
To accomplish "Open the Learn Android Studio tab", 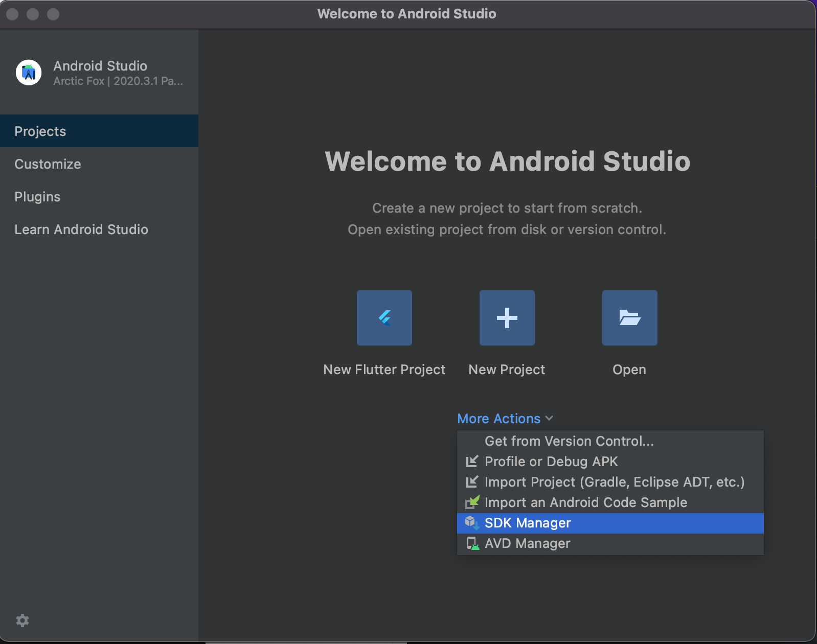I will tap(99, 229).
